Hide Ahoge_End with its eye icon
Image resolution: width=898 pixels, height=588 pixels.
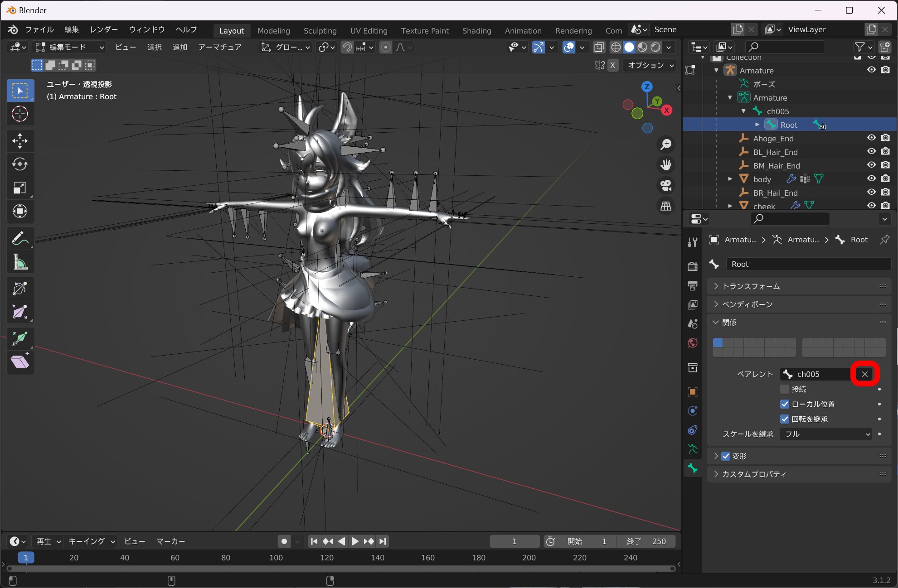coord(871,138)
